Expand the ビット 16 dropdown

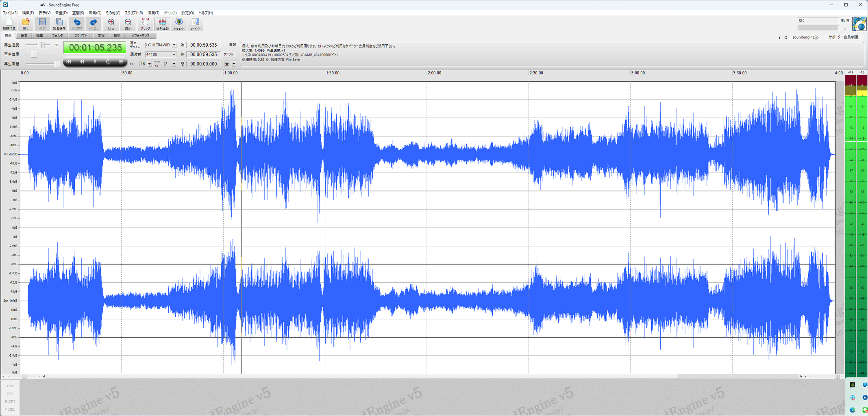click(x=150, y=64)
